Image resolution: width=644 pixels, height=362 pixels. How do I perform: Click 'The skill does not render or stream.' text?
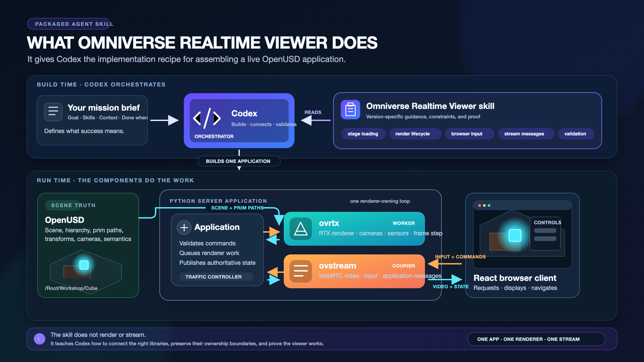click(x=98, y=335)
